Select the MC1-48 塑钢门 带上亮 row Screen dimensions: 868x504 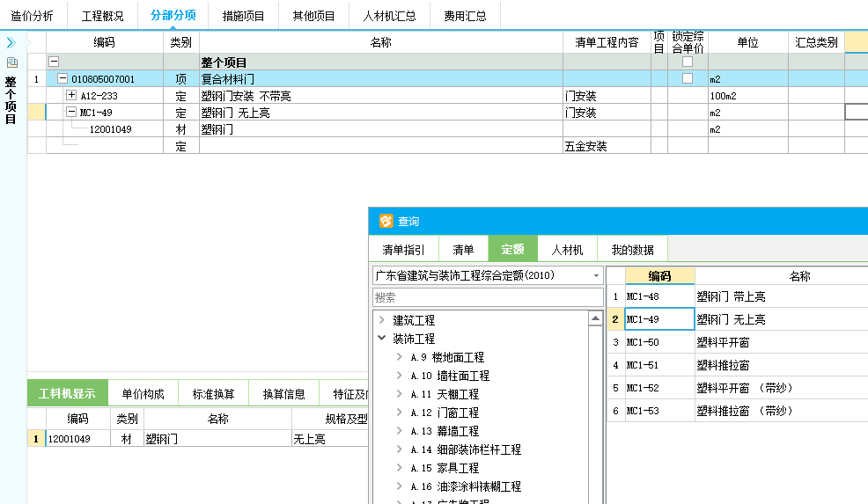[738, 296]
